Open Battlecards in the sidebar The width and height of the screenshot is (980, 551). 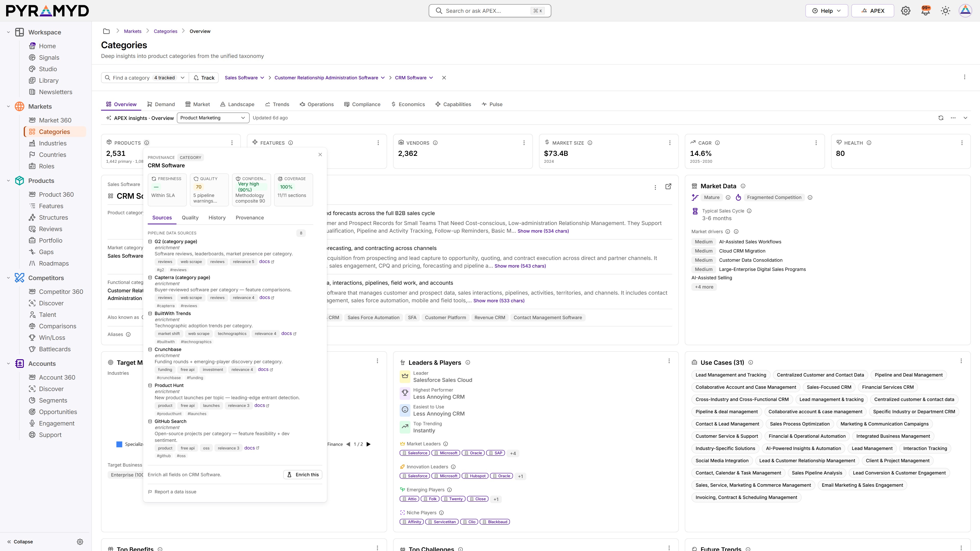(54, 349)
